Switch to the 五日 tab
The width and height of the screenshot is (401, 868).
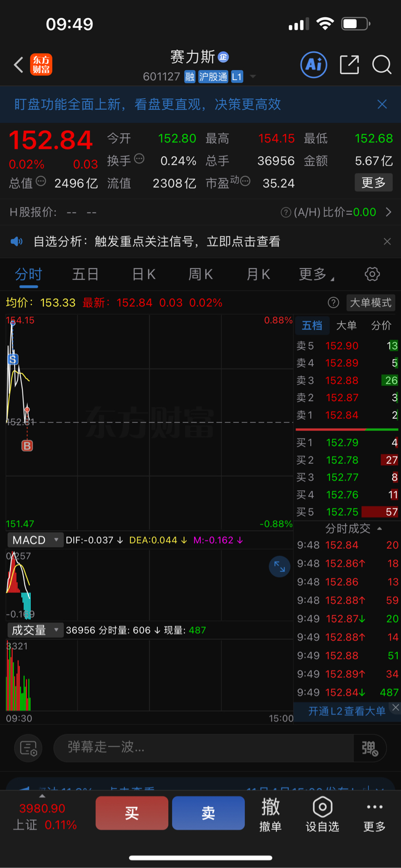coord(85,274)
